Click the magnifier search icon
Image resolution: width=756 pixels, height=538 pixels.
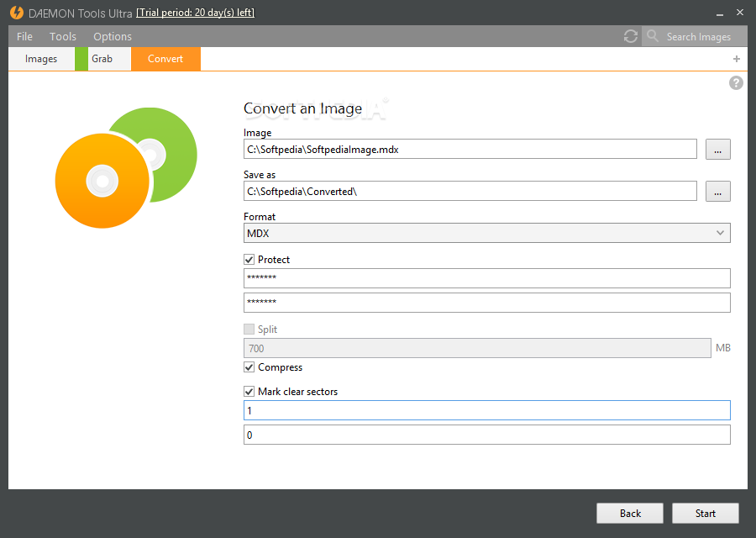[653, 35]
